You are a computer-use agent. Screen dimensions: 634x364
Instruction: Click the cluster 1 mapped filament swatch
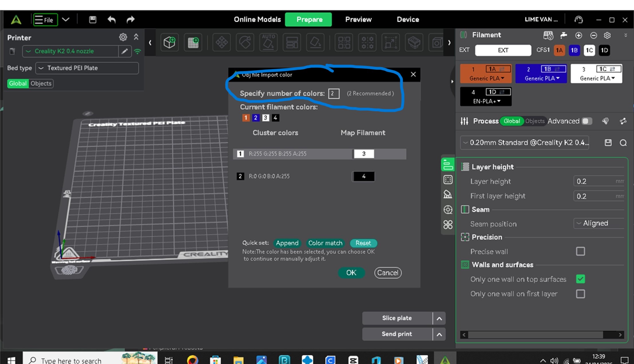coord(364,154)
